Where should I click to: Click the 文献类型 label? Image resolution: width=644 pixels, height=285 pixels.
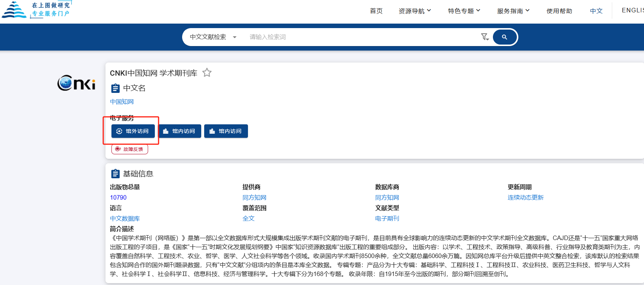coord(387,208)
